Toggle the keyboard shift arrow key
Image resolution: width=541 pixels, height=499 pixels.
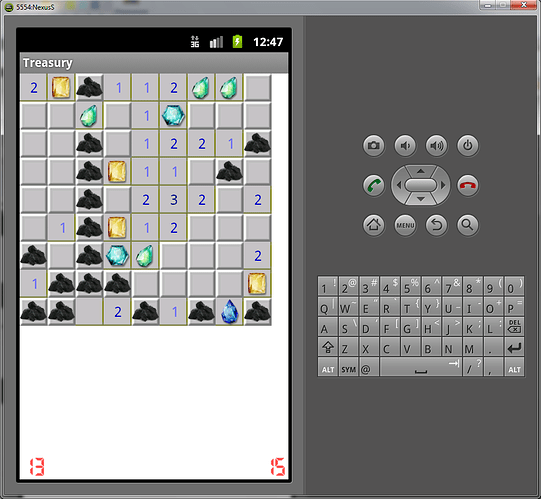click(x=328, y=347)
